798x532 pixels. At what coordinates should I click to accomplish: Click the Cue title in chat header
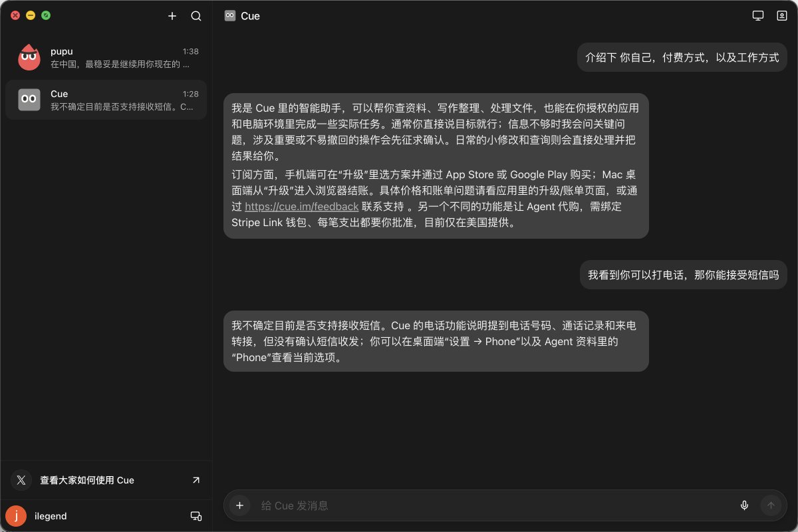click(x=250, y=16)
